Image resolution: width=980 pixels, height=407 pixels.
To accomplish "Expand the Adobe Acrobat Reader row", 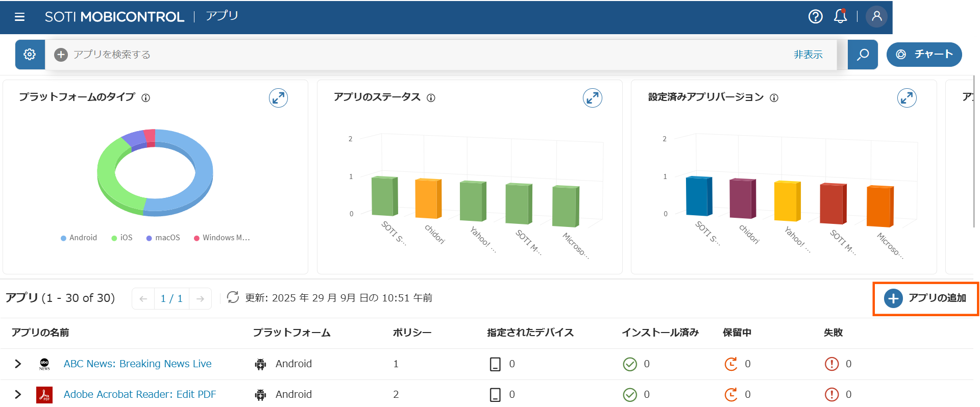I will 18,394.
